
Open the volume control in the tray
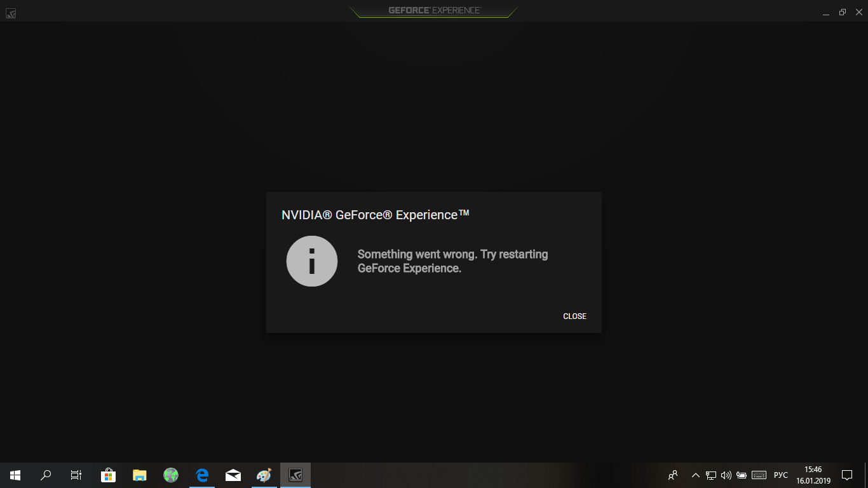pos(726,475)
